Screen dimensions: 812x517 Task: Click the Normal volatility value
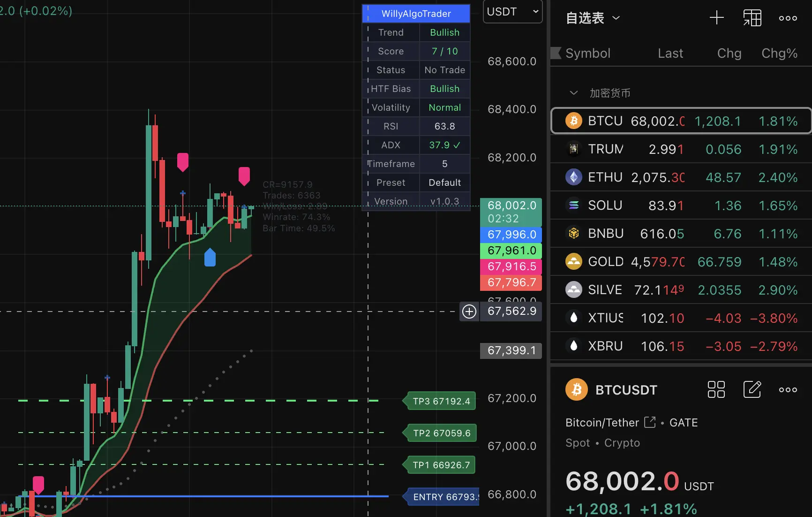pos(445,107)
